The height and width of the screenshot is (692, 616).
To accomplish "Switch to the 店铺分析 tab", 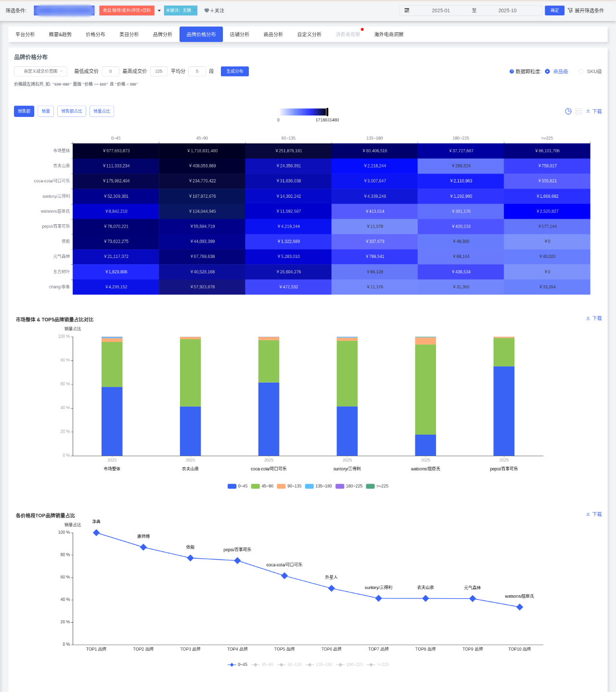I will point(239,35).
